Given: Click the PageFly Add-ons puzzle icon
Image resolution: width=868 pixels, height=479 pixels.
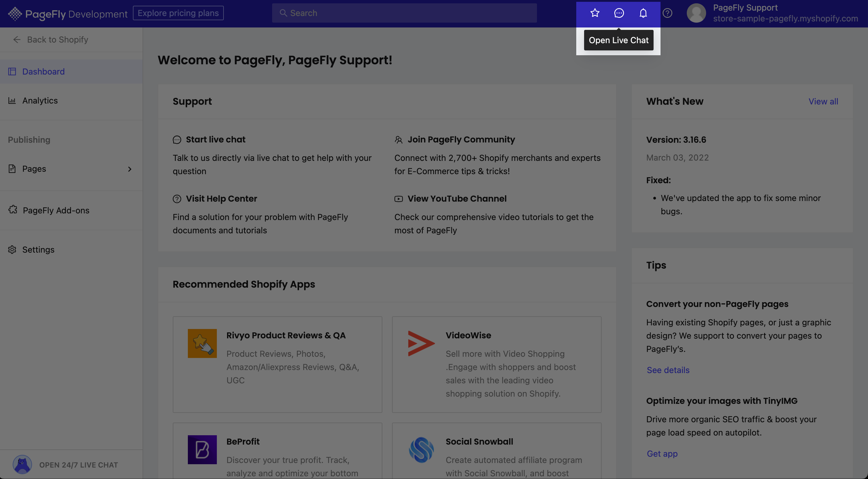Looking at the screenshot, I should 12,209.
